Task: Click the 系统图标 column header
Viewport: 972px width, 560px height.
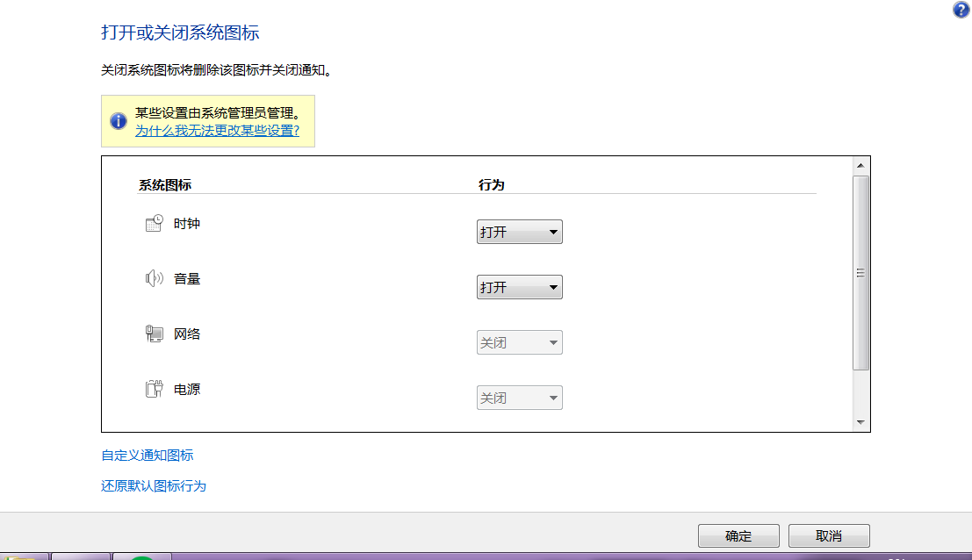Action: 165,185
